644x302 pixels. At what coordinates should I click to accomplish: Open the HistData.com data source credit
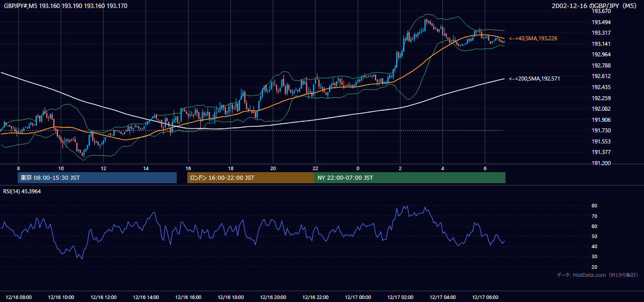coord(597,275)
